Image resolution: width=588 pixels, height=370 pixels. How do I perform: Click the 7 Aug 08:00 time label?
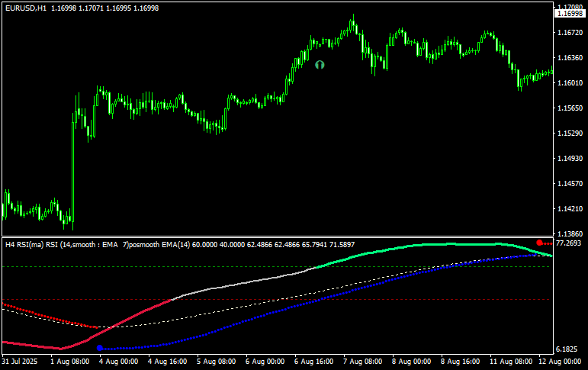point(362,362)
